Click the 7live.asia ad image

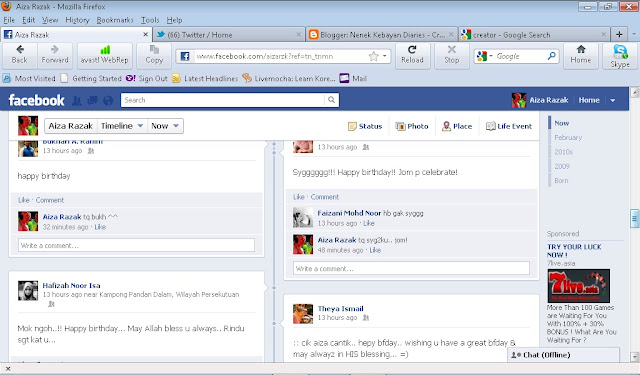[578, 286]
